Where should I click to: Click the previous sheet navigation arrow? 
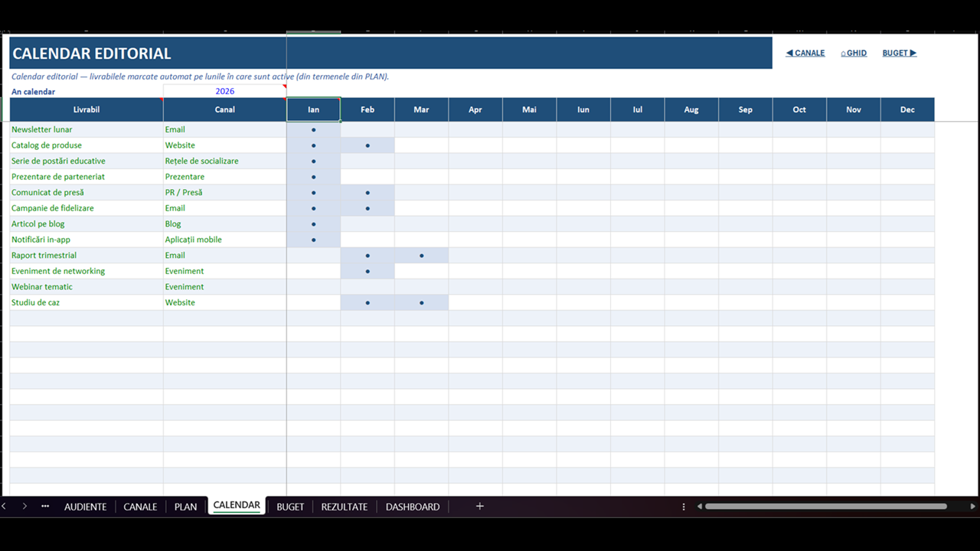pos(4,507)
